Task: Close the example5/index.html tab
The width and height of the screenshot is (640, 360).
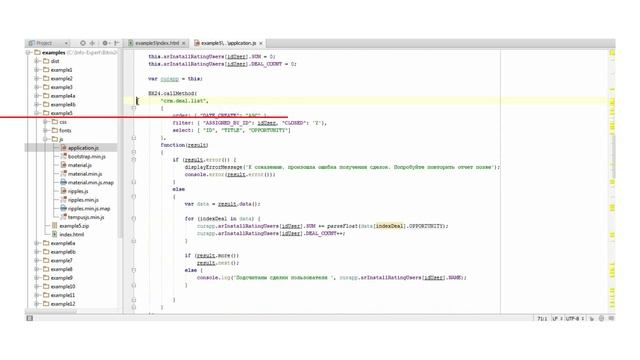Action: coord(184,43)
